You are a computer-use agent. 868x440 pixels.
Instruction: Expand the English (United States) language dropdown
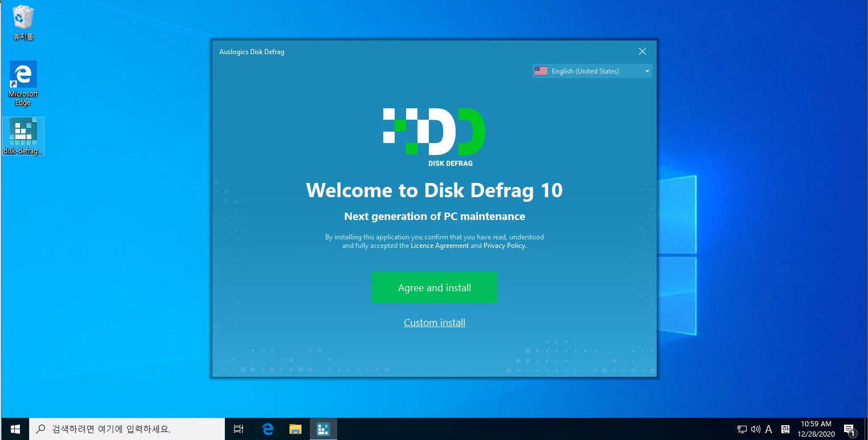592,71
